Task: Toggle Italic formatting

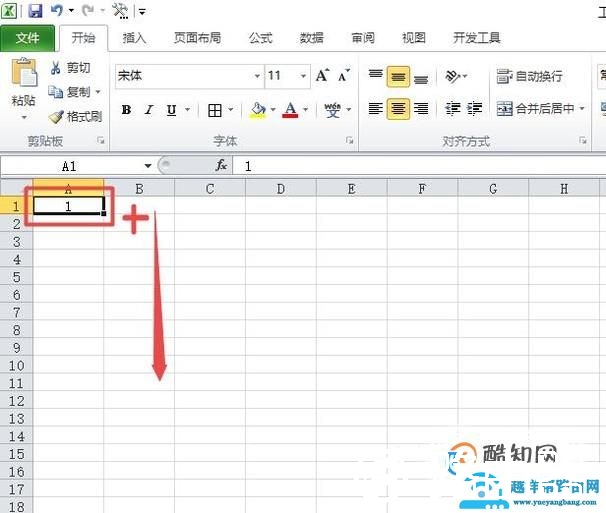Action: point(149,110)
